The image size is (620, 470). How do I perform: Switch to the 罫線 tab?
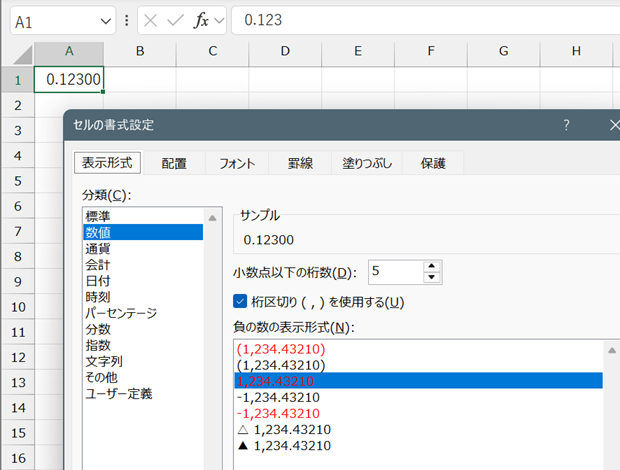(300, 163)
